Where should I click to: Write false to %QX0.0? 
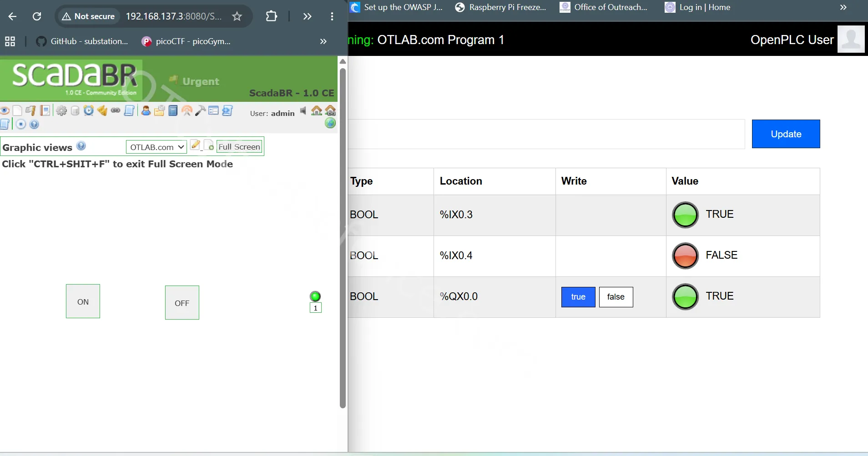616,297
